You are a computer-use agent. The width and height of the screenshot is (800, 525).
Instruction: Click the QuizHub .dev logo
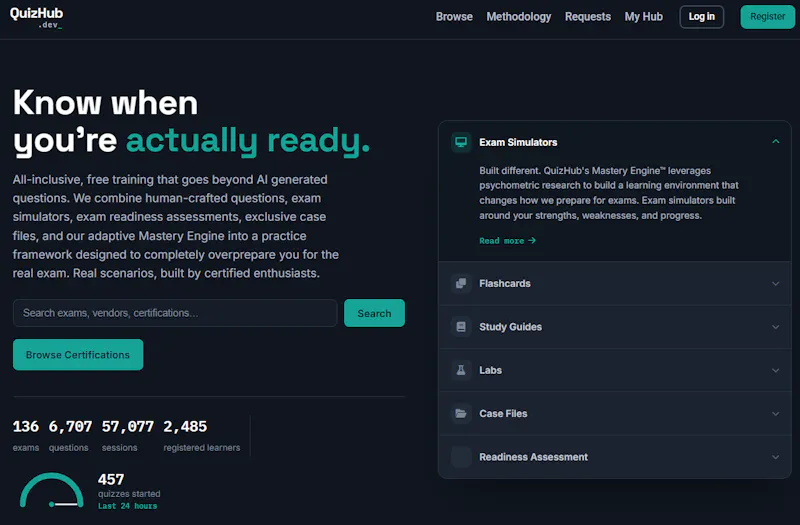click(x=36, y=18)
